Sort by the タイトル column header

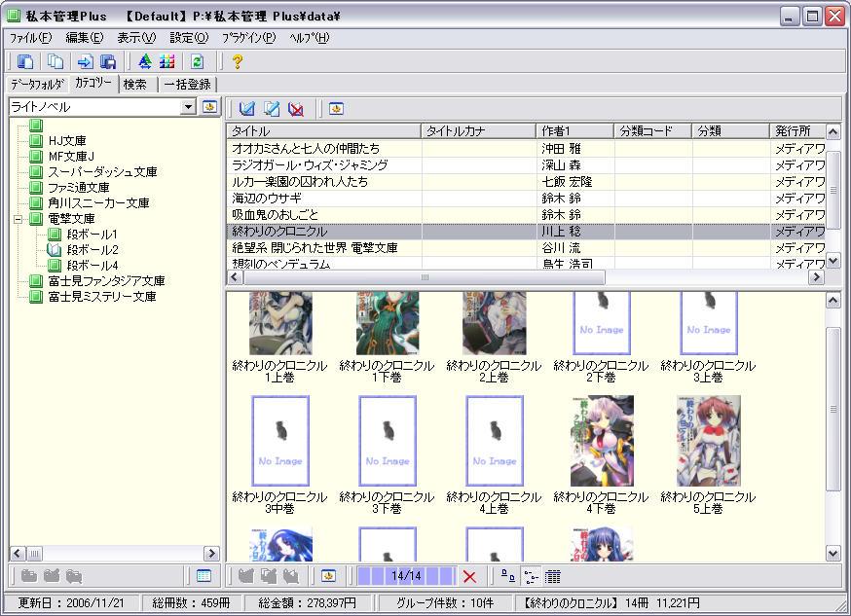point(324,130)
